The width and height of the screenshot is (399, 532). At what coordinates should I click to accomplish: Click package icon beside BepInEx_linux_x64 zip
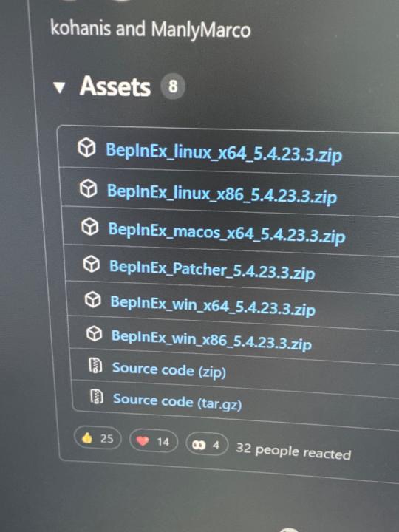pos(86,148)
